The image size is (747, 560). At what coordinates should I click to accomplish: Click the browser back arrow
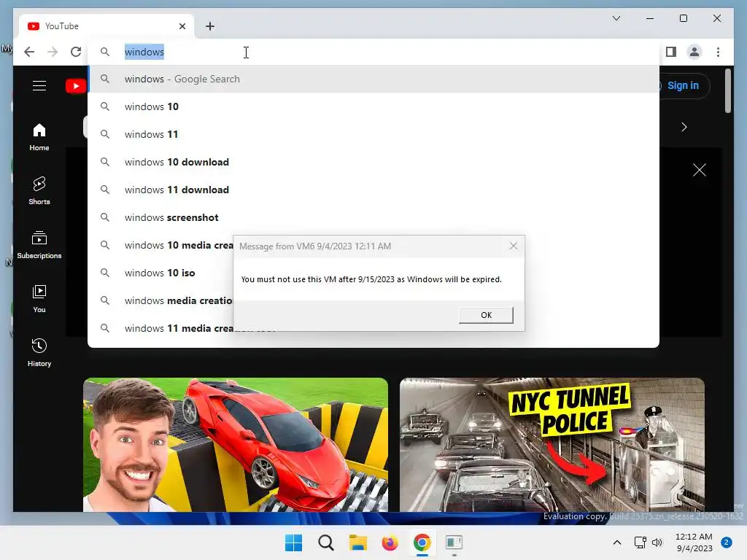point(29,52)
